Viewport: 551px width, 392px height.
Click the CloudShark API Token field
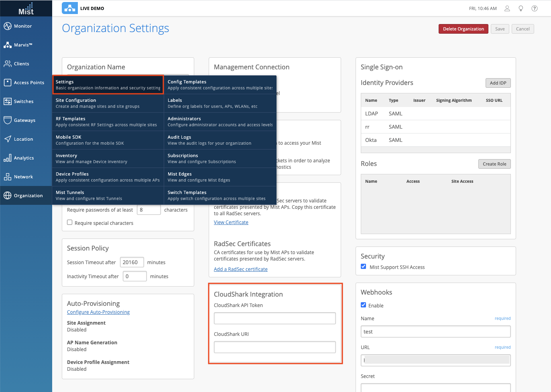[x=274, y=318]
